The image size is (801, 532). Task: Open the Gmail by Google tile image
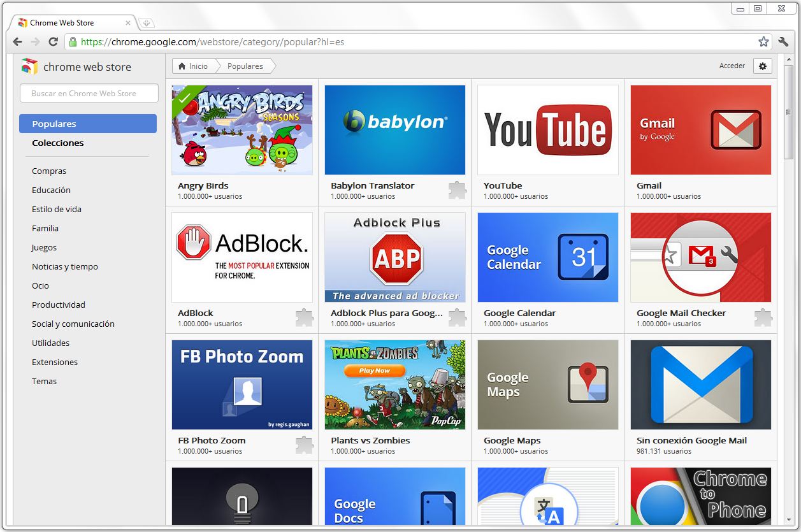pos(701,130)
